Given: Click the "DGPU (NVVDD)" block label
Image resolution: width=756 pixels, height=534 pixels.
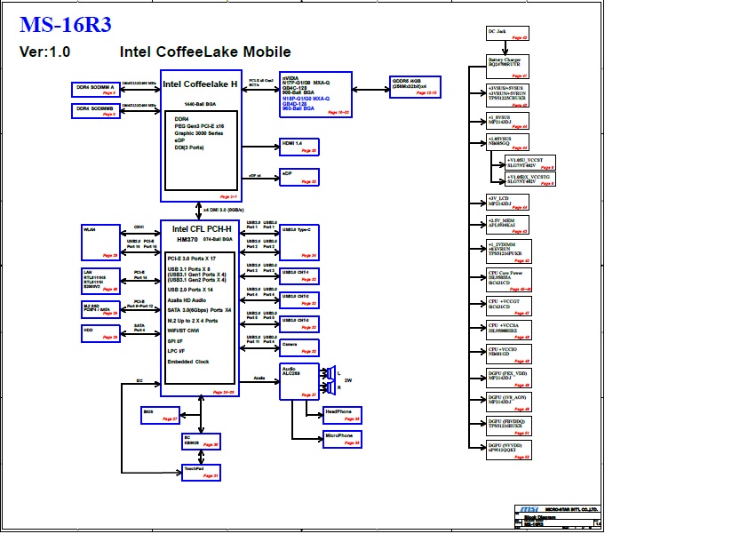Looking at the screenshot, I should (x=505, y=445).
